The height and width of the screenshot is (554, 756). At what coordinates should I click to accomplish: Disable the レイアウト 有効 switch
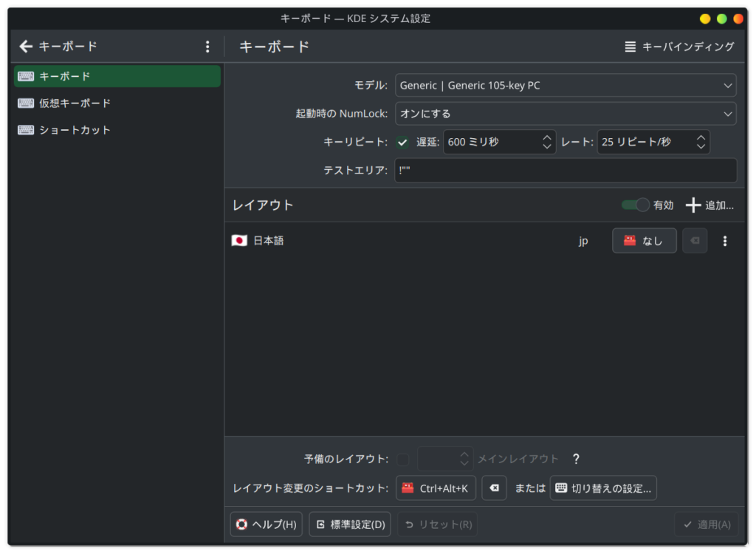(x=635, y=205)
